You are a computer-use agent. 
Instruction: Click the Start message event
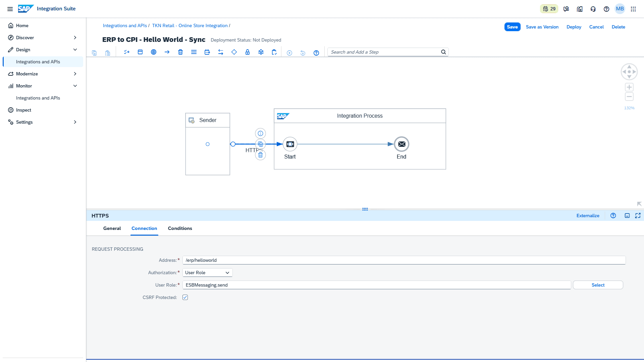tap(290, 144)
